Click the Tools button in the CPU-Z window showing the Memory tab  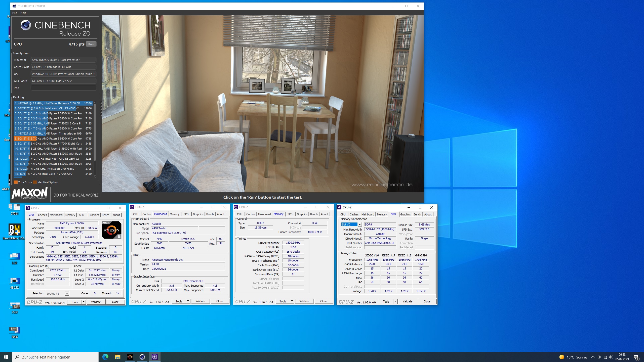283,301
